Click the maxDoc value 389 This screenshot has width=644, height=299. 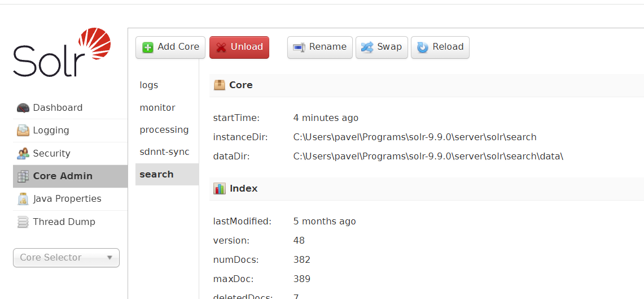(302, 279)
